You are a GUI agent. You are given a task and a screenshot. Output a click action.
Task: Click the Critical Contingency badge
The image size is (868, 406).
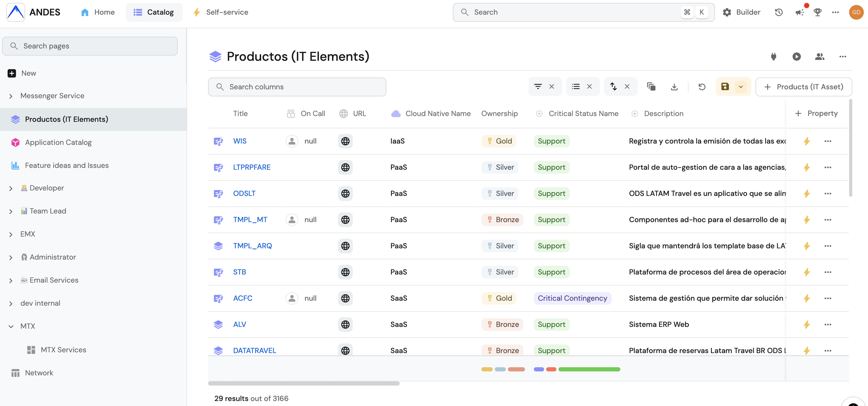coord(572,298)
